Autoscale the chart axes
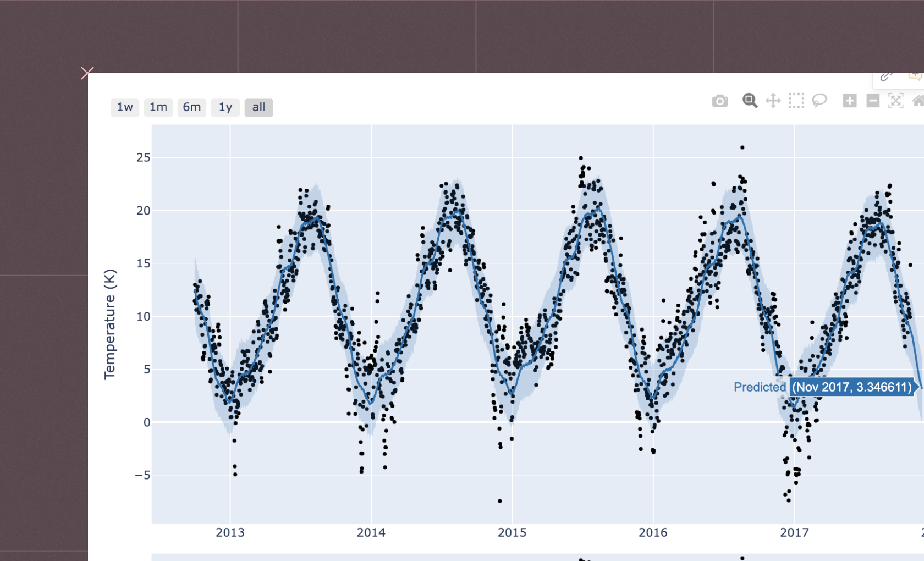The width and height of the screenshot is (924, 561). pyautogui.click(x=897, y=101)
